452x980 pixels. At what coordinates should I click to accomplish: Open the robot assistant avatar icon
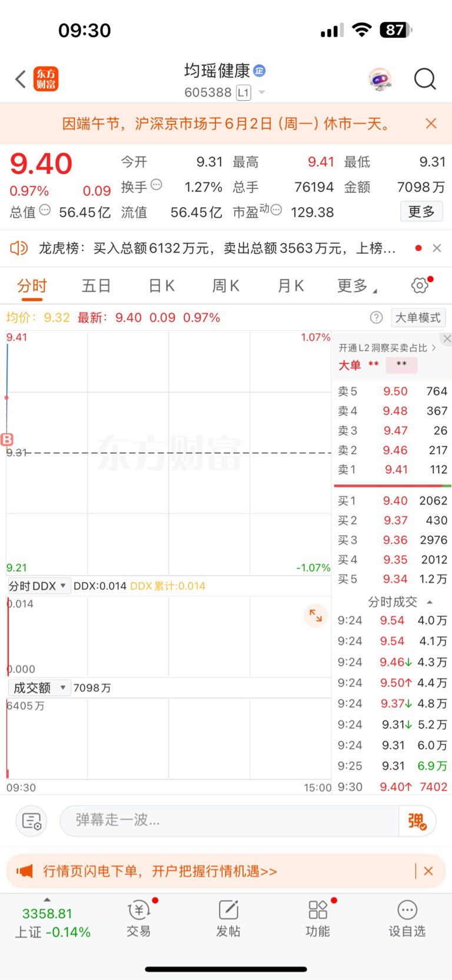(x=380, y=79)
